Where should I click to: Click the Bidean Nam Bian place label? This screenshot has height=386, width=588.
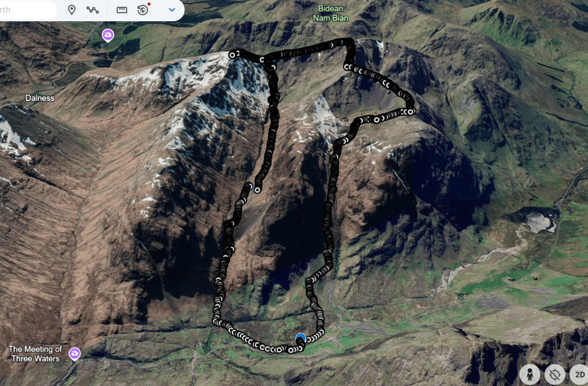(x=330, y=13)
